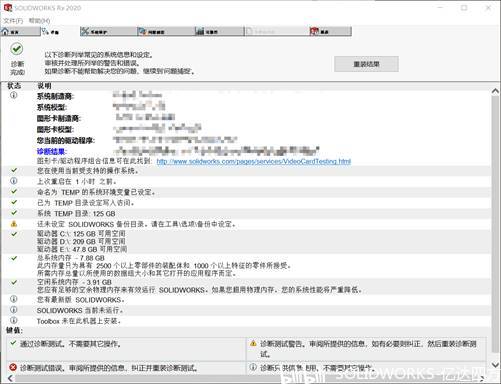
Task: Open the 基准 benchmark tab with red icon
Action: [330, 32]
